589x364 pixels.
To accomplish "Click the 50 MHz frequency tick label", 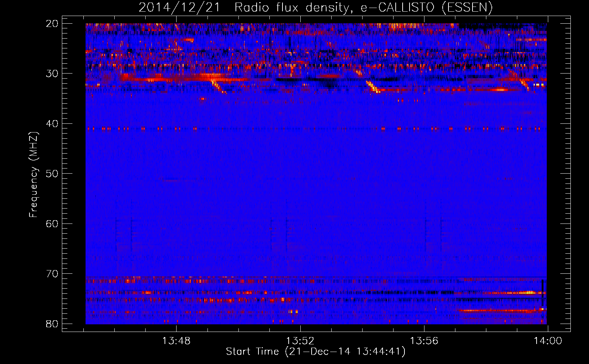I will tap(52, 174).
